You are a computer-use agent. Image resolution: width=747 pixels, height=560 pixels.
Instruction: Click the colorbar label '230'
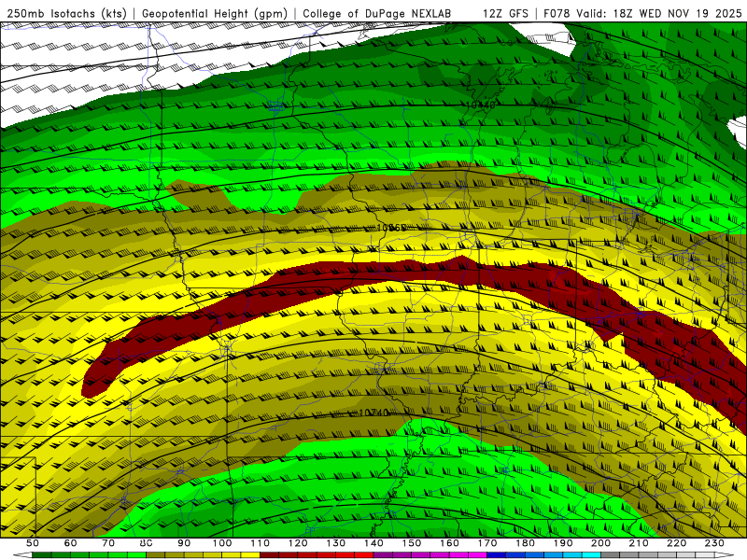(714, 543)
